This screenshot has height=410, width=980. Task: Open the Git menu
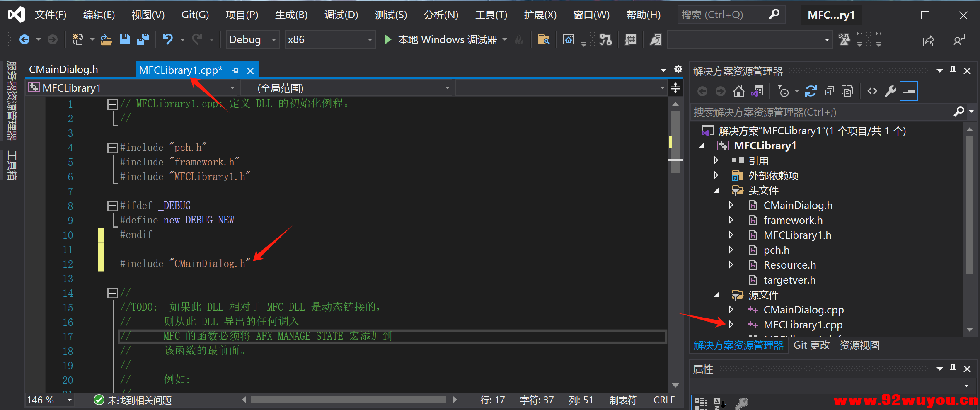click(x=194, y=15)
